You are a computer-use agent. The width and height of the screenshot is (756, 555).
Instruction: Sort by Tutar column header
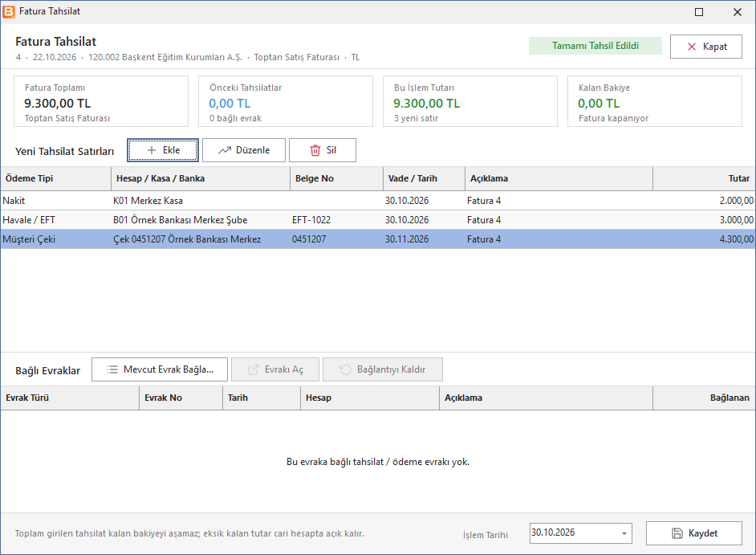click(x=704, y=178)
